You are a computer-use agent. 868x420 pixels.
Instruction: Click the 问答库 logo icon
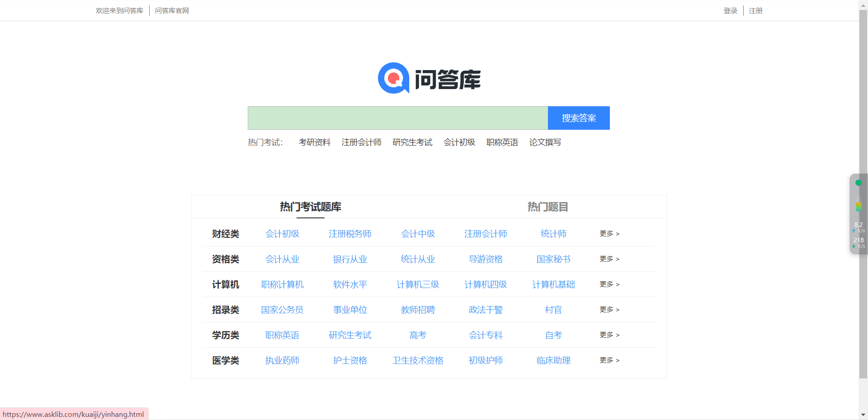(x=393, y=78)
